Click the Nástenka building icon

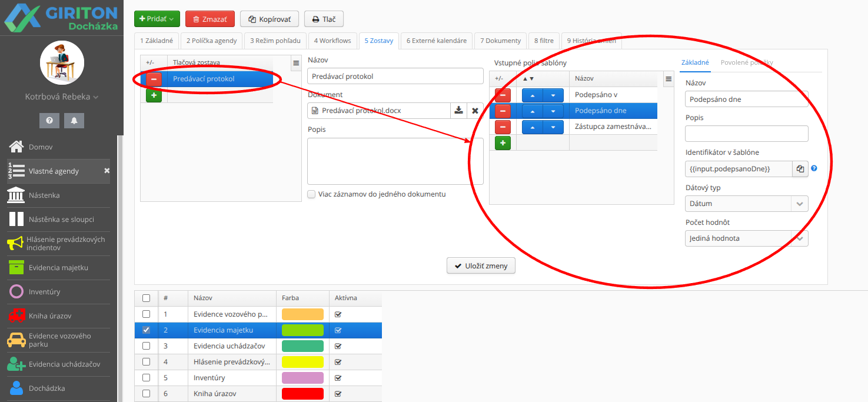16,195
